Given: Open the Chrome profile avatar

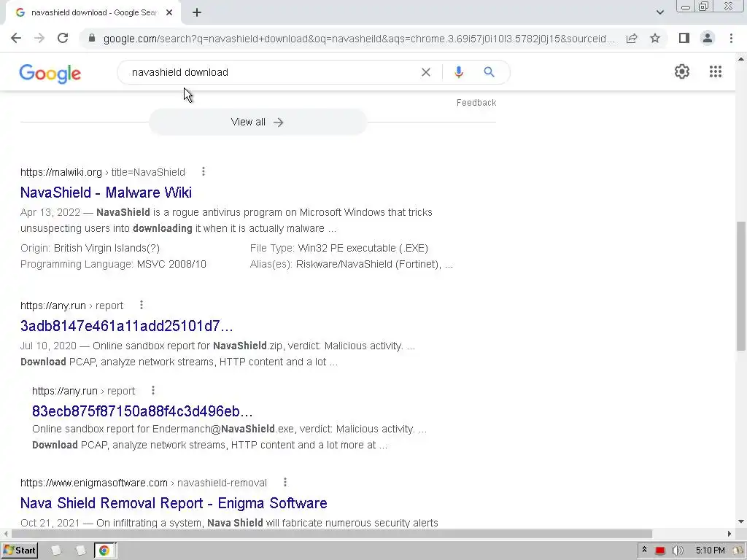Looking at the screenshot, I should click(x=708, y=38).
